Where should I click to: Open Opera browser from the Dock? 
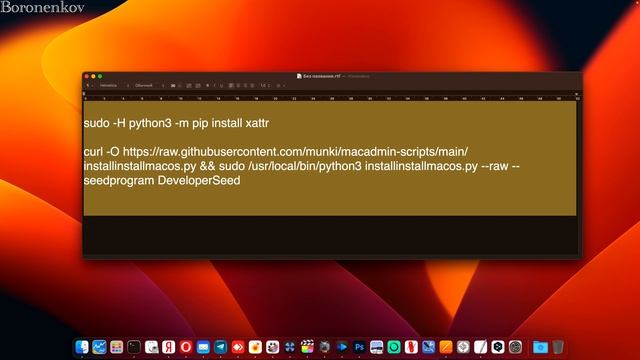186,347
